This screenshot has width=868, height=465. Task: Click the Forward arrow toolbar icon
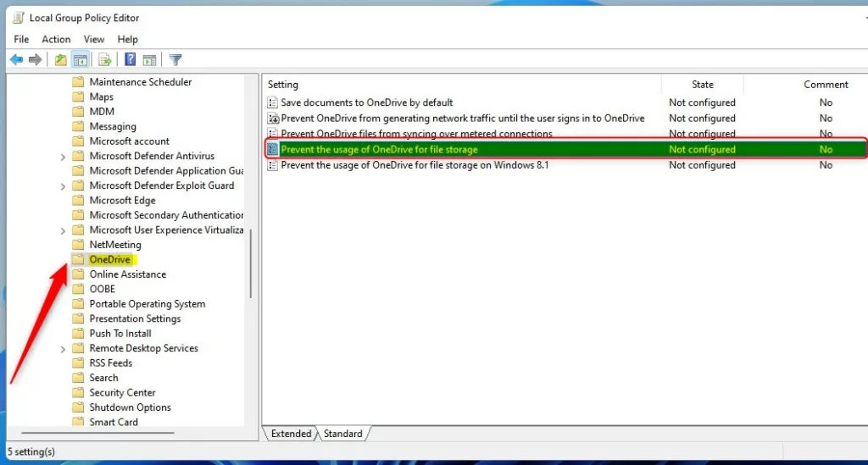[36, 60]
